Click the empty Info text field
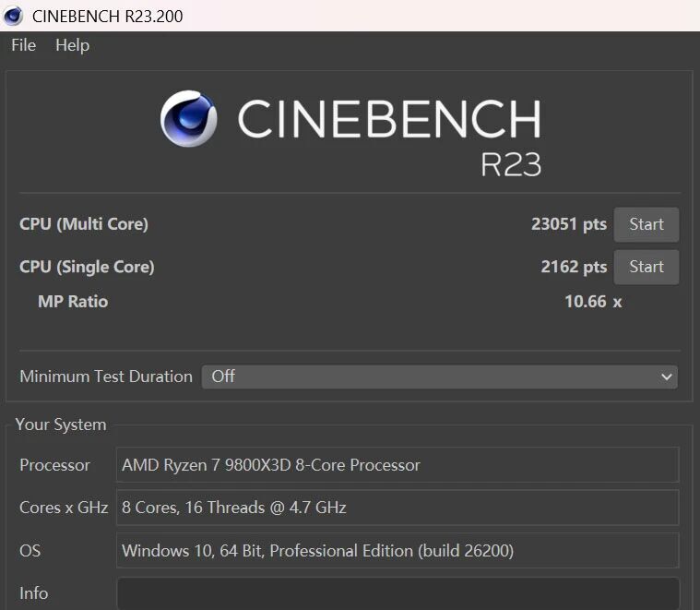Image resolution: width=700 pixels, height=610 pixels. 397,593
